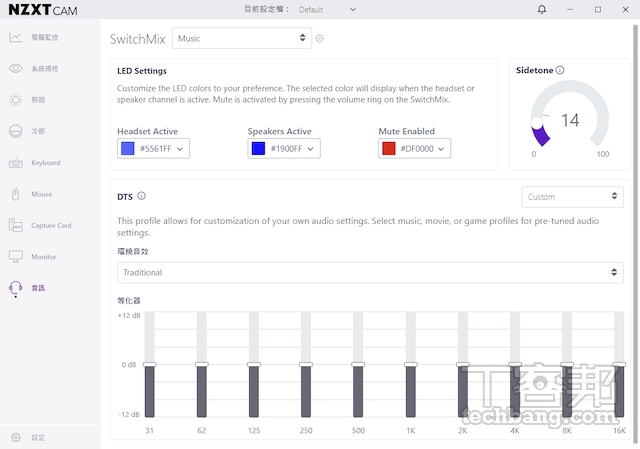Select Monitor menu item
This screenshot has width=640, height=449.
pos(44,257)
